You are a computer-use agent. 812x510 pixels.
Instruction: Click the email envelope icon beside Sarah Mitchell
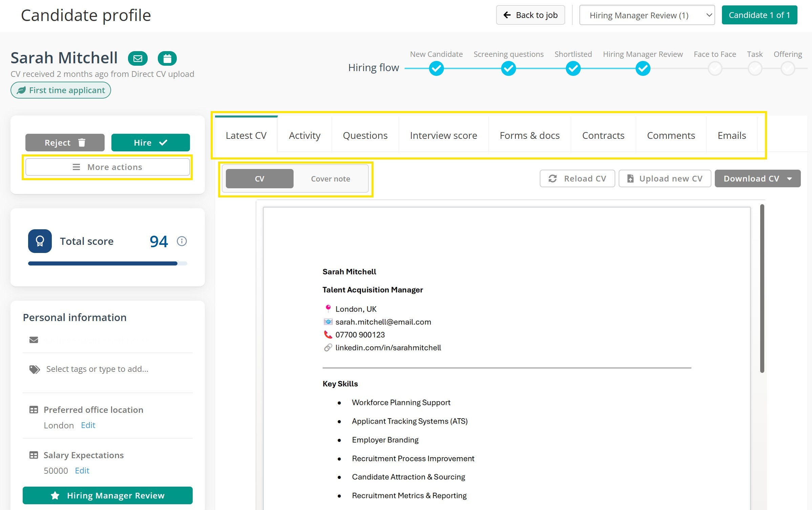(x=137, y=59)
